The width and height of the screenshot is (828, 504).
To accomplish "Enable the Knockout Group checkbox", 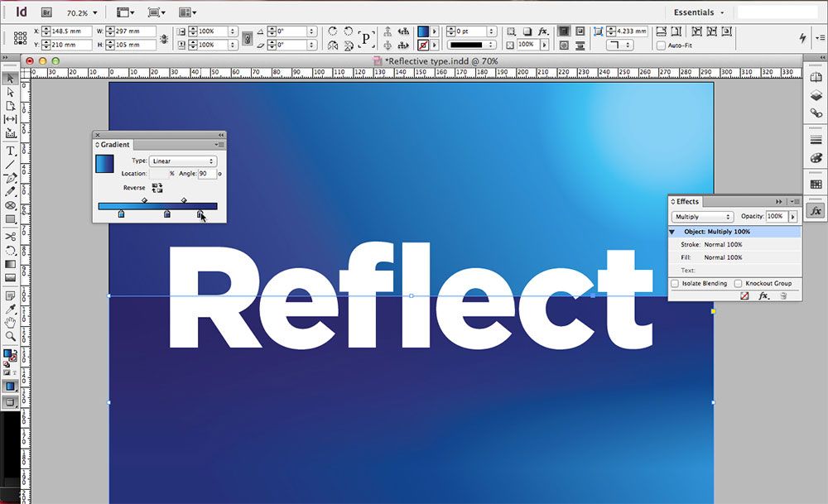I will 736,283.
